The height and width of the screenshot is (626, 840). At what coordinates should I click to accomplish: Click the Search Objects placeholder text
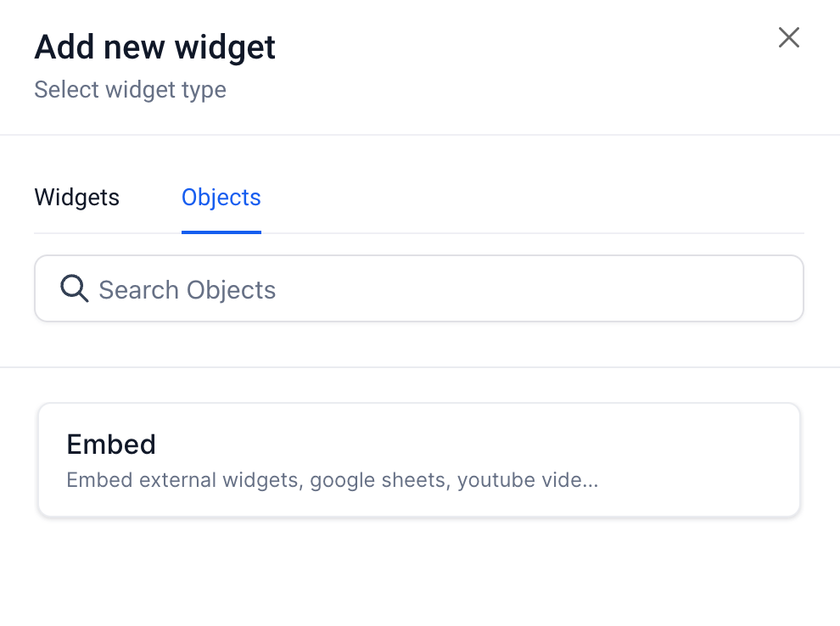point(188,290)
